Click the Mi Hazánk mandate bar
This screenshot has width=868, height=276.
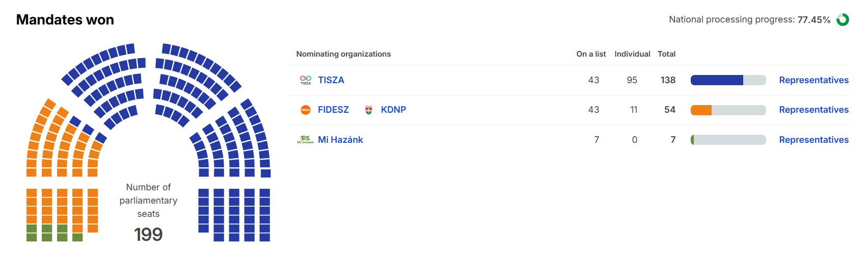(728, 140)
